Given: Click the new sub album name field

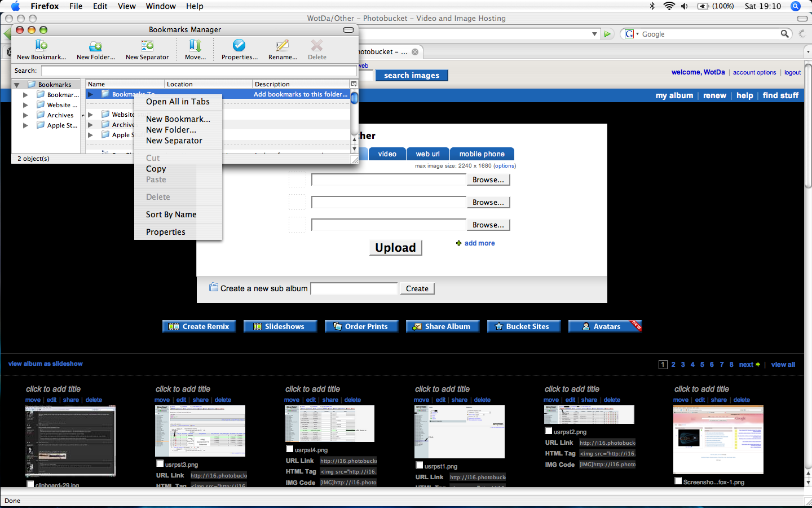Looking at the screenshot, I should tap(354, 288).
